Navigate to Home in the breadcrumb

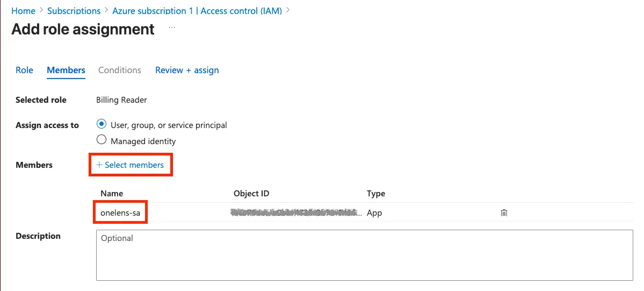23,11
